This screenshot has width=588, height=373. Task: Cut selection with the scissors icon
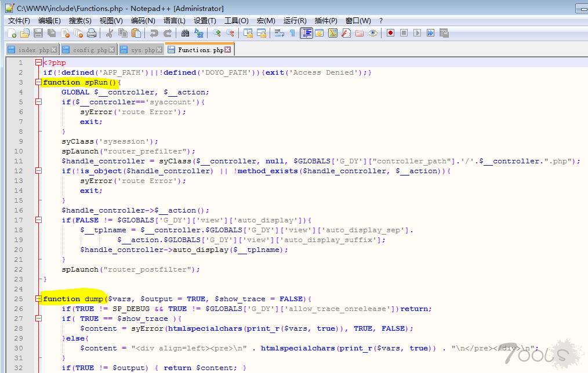110,34
